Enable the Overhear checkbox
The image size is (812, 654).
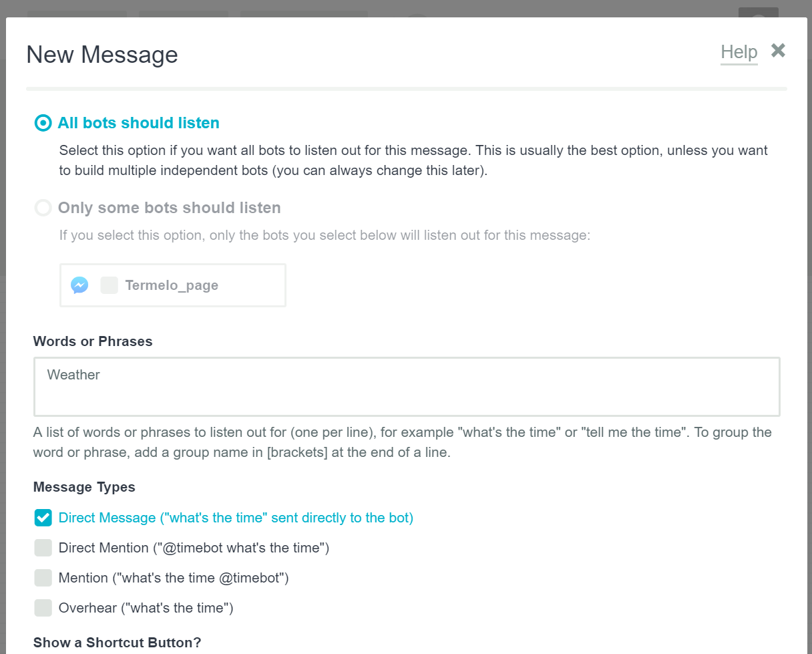pyautogui.click(x=43, y=608)
